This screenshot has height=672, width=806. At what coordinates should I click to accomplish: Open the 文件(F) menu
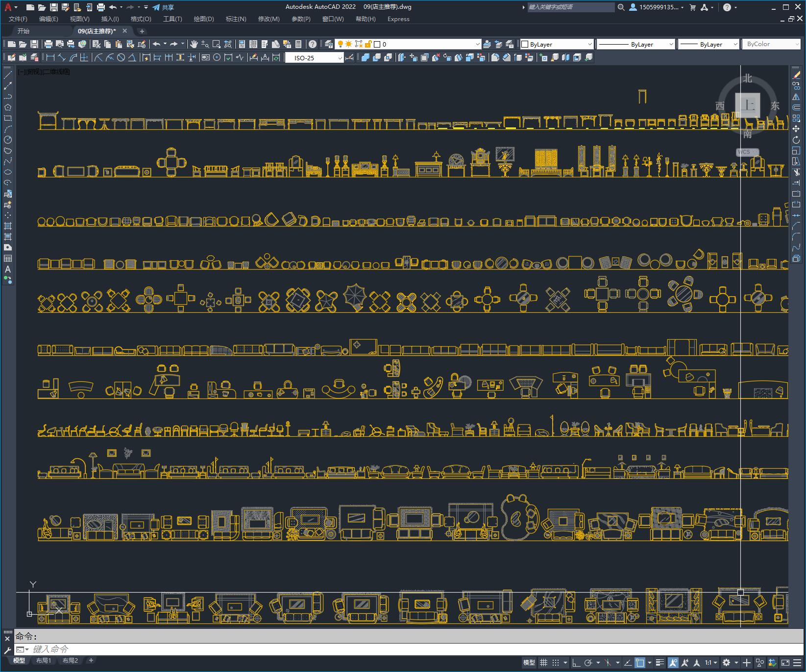[x=18, y=19]
